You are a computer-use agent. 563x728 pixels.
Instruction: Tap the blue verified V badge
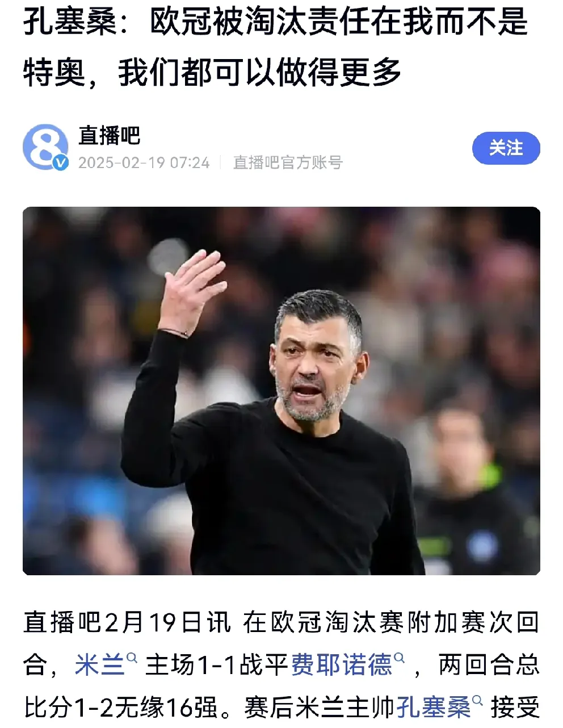60,163
